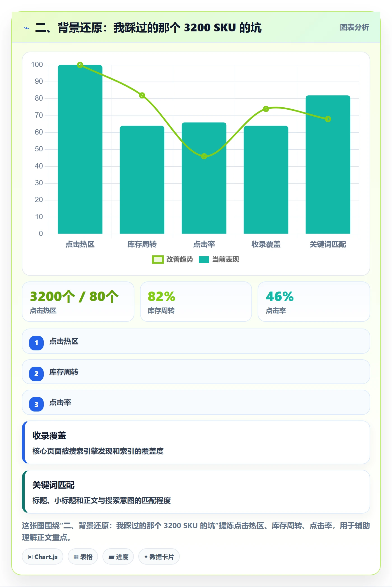Image resolution: width=392 pixels, height=587 pixels.
Task: Click the 图表分析 label in header
Action: [x=354, y=27]
